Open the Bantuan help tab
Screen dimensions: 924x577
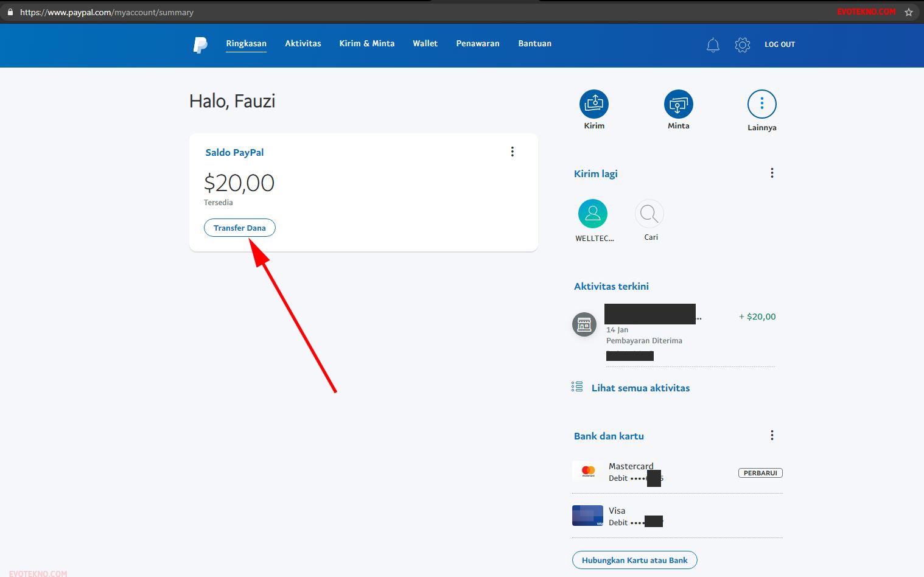tap(534, 43)
